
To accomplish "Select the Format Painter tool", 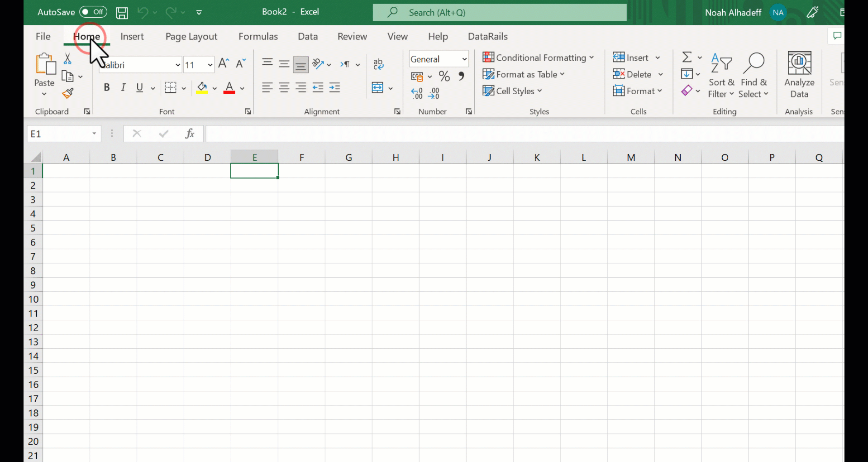I will click(68, 93).
